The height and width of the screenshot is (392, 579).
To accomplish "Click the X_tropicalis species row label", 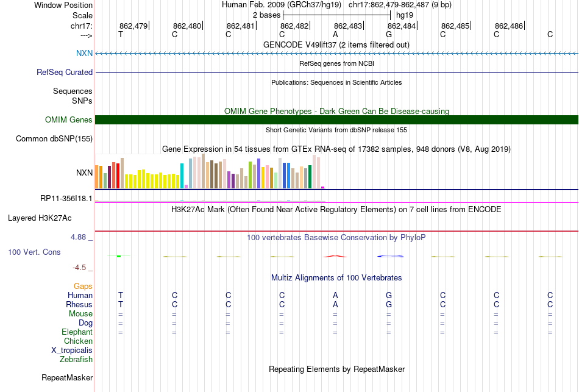I will click(x=72, y=351).
